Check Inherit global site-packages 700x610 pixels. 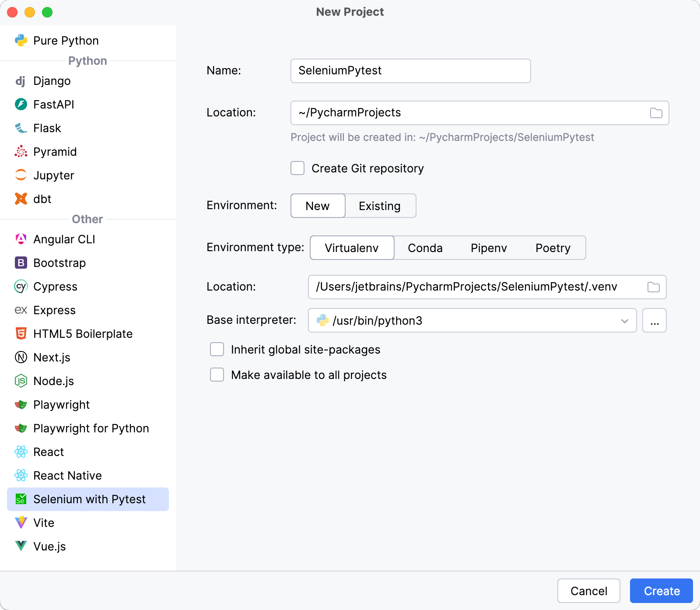point(217,349)
